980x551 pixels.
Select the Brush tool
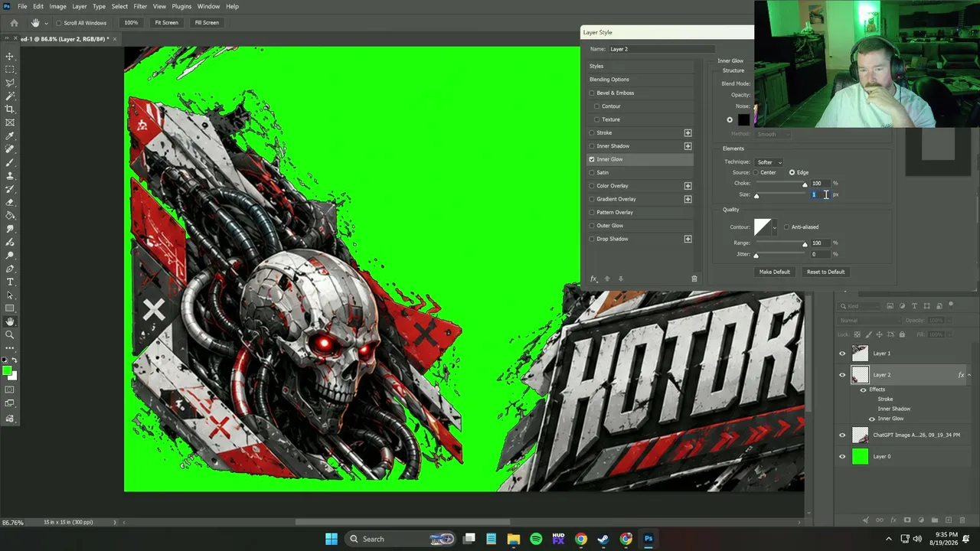[x=10, y=162]
